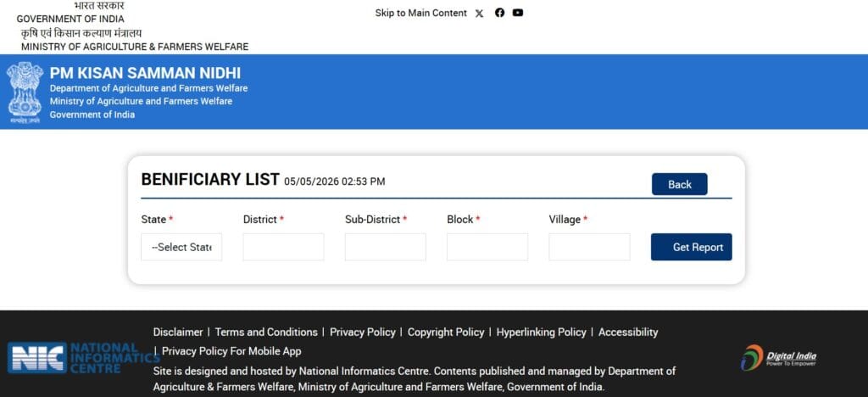Click the Hindi text भारत सरकार
The image size is (868, 397).
pos(99,6)
